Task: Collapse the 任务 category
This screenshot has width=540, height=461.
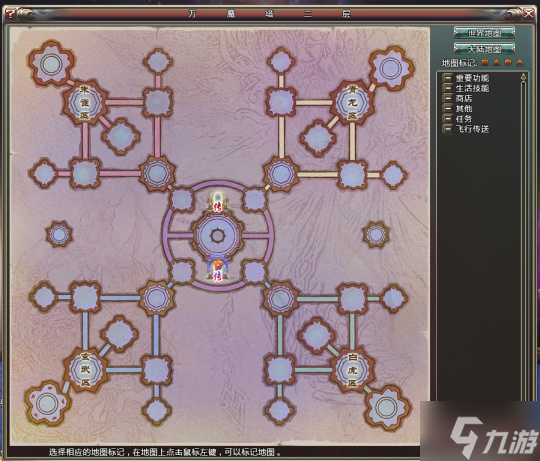Action: (x=447, y=119)
